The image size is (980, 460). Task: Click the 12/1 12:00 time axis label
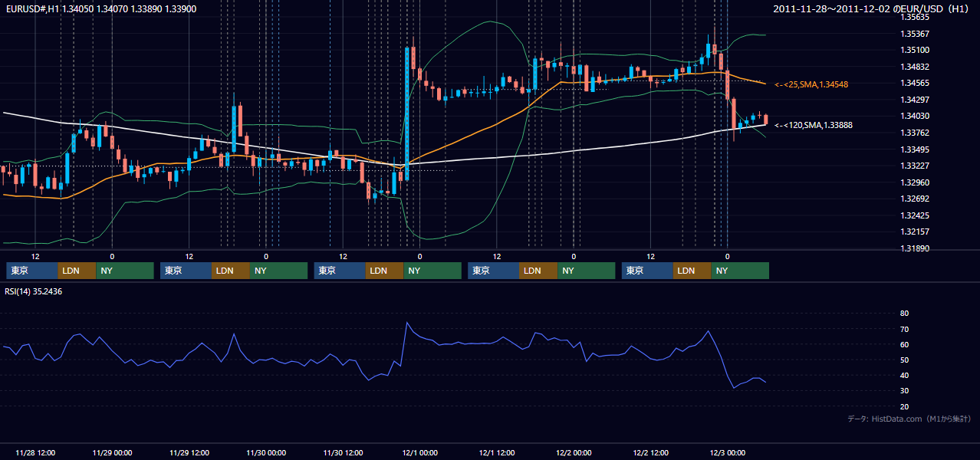[x=497, y=452]
